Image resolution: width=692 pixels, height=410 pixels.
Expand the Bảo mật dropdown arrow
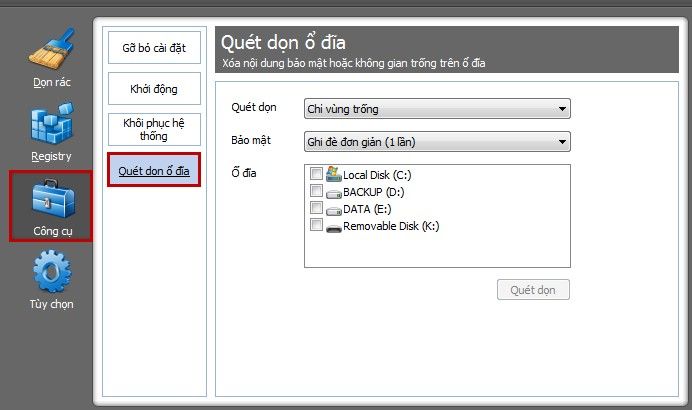[x=562, y=142]
